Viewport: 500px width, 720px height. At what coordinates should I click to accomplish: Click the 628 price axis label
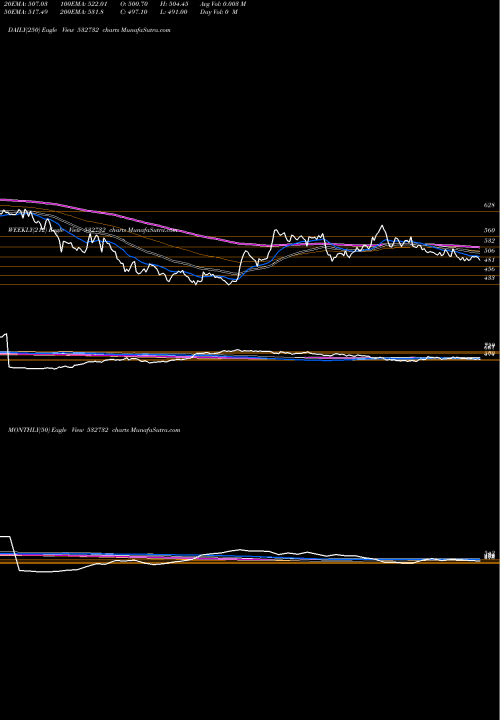point(489,205)
